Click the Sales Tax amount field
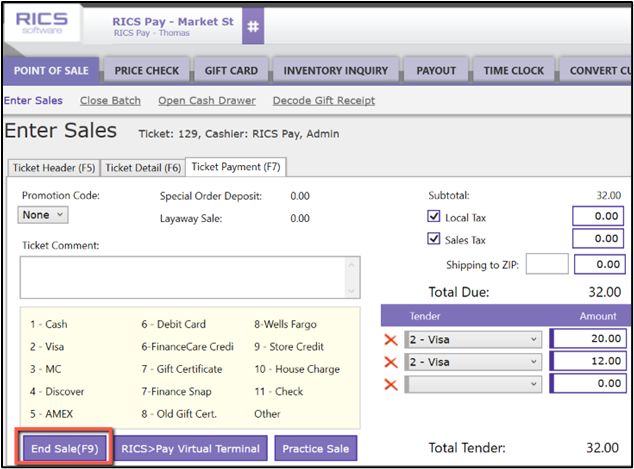This screenshot has width=634, height=469. pos(598,239)
